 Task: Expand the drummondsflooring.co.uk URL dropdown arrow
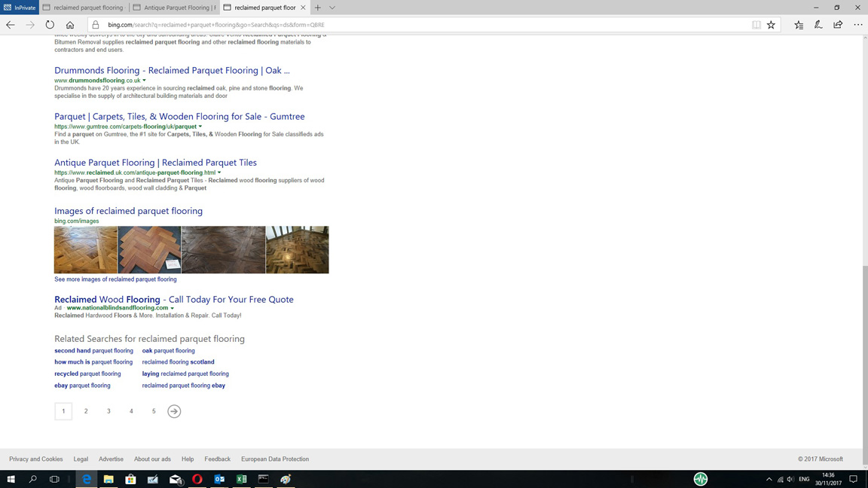(144, 81)
